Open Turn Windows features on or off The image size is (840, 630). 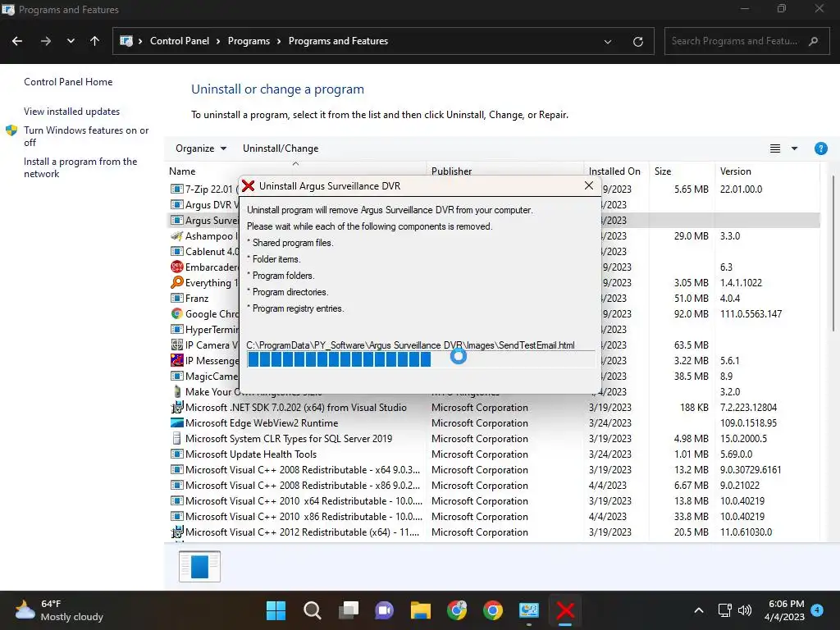pyautogui.click(x=85, y=136)
